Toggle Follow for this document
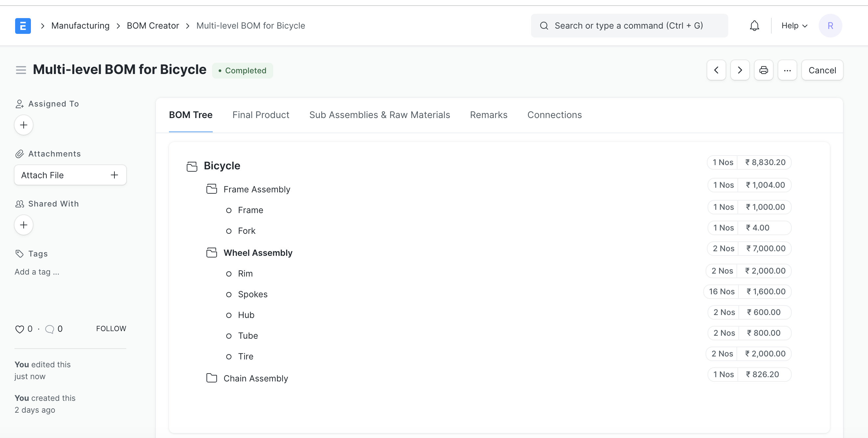The height and width of the screenshot is (438, 868). 111,328
